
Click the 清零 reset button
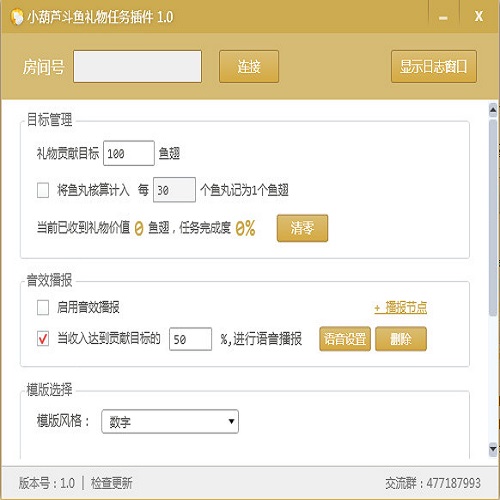pyautogui.click(x=302, y=228)
